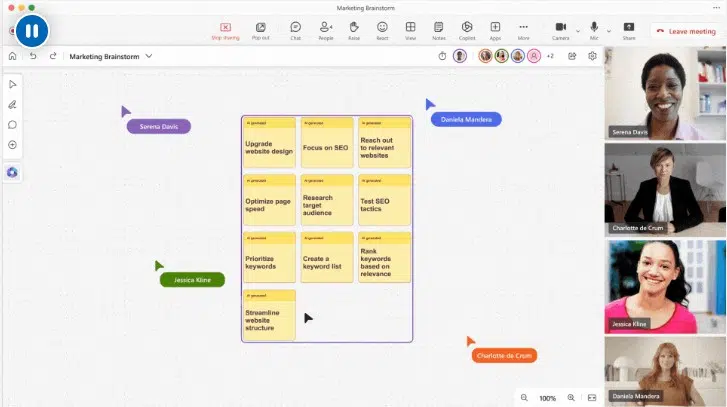Select the pointer select tool

(13, 84)
